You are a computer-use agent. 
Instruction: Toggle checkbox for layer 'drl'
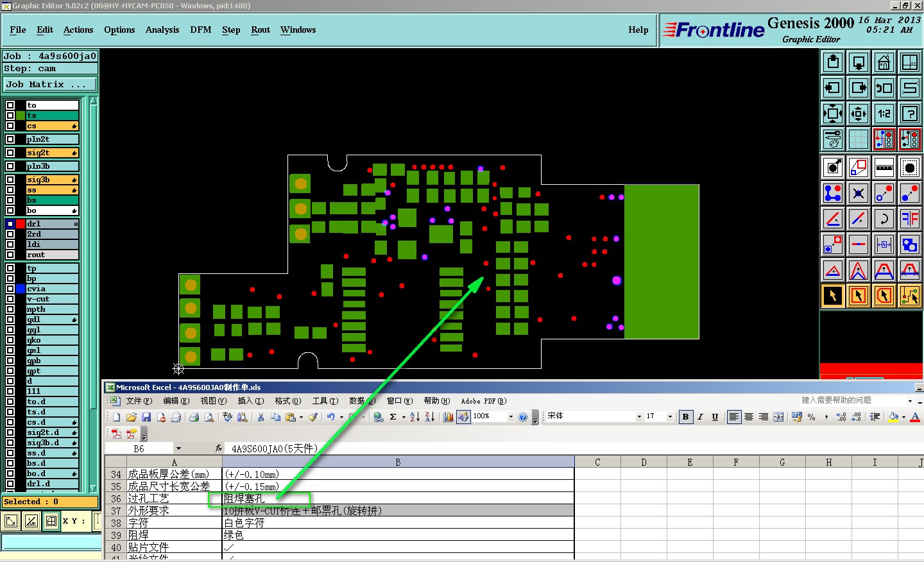(x=10, y=224)
